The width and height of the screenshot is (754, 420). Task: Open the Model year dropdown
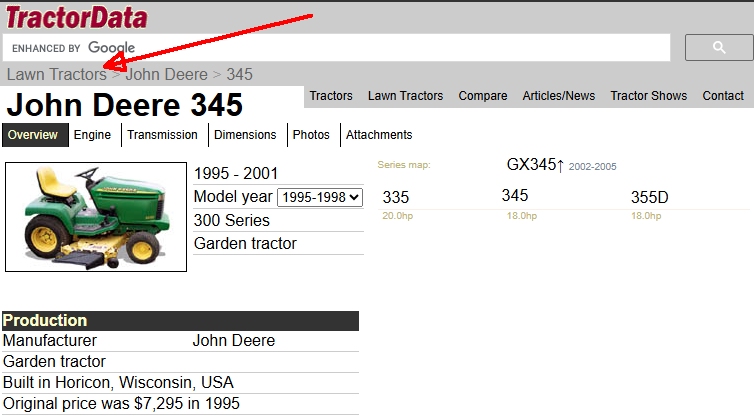320,197
